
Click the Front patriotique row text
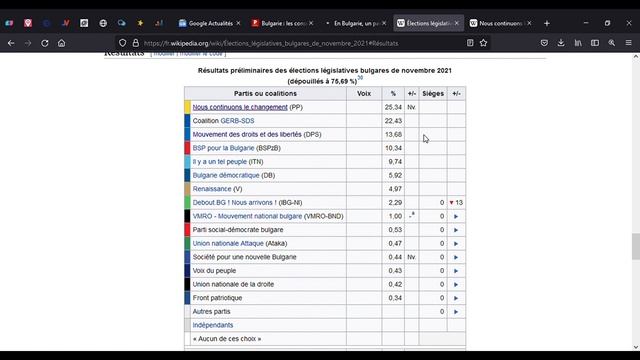click(217, 298)
